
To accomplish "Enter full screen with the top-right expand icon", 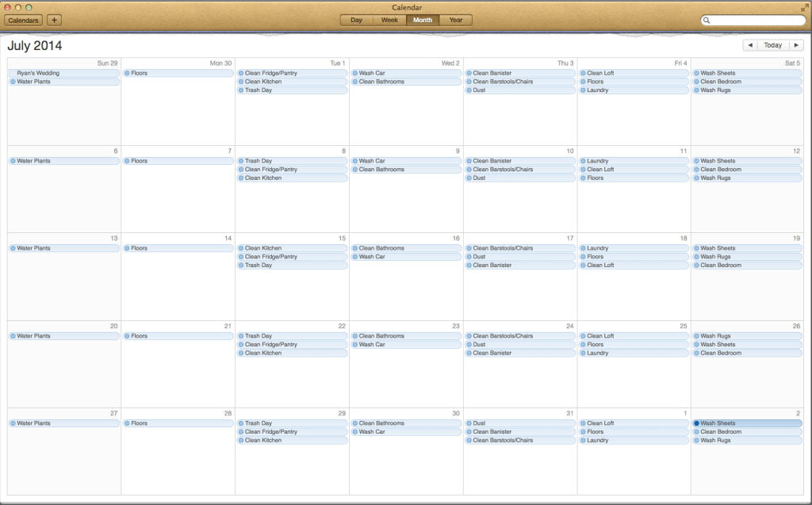I will [x=804, y=6].
